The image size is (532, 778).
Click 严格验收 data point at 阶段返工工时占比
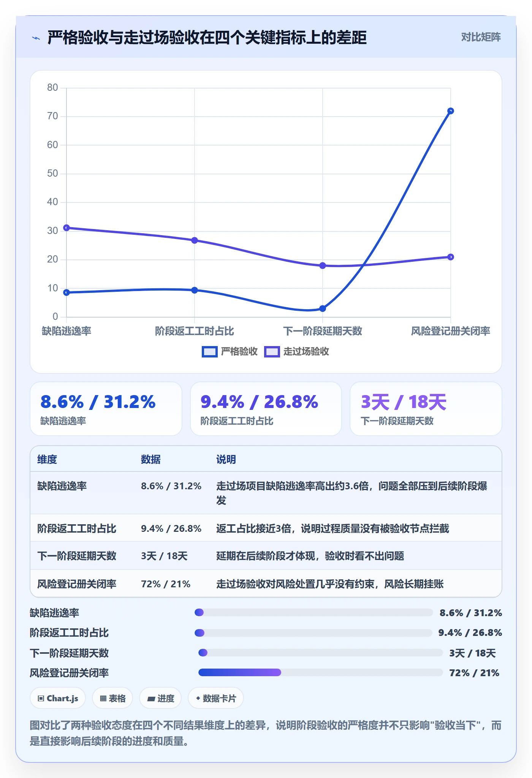coord(195,290)
